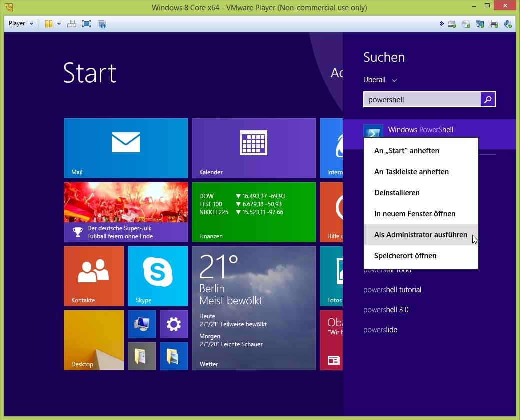
Task: Click the Player dropdown arrow
Action: coord(31,24)
